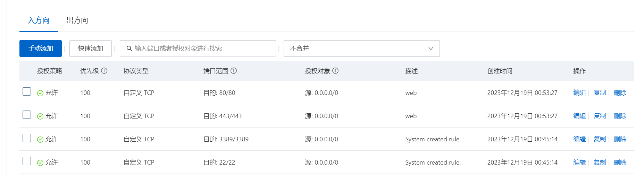Expand the chevron arrow of the 不合并 selector

tap(430, 49)
